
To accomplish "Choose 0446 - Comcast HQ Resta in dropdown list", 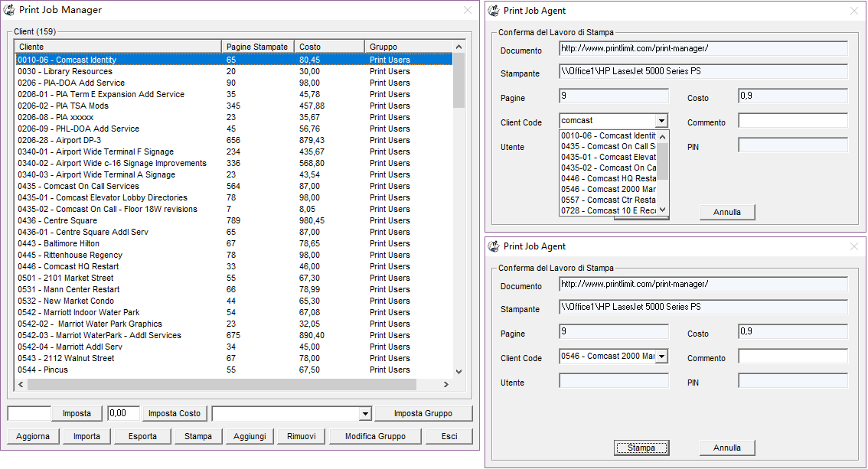I will (609, 178).
